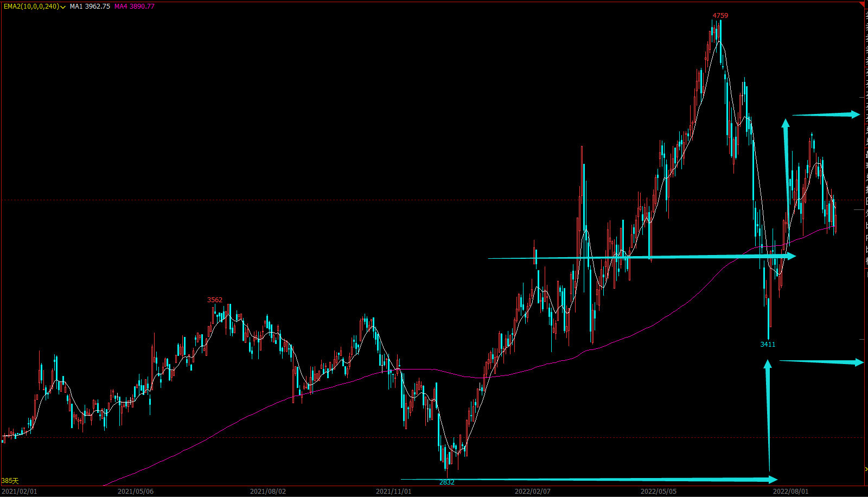Click the yellow arrow at bottom-right edge
The width and height of the screenshot is (868, 497).
point(865,469)
